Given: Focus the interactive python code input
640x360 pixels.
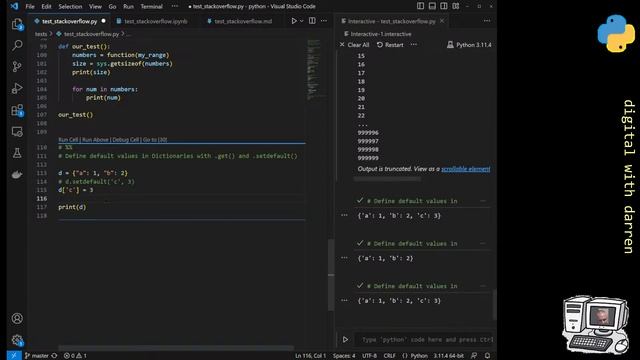Looking at the screenshot, I should [x=424, y=340].
